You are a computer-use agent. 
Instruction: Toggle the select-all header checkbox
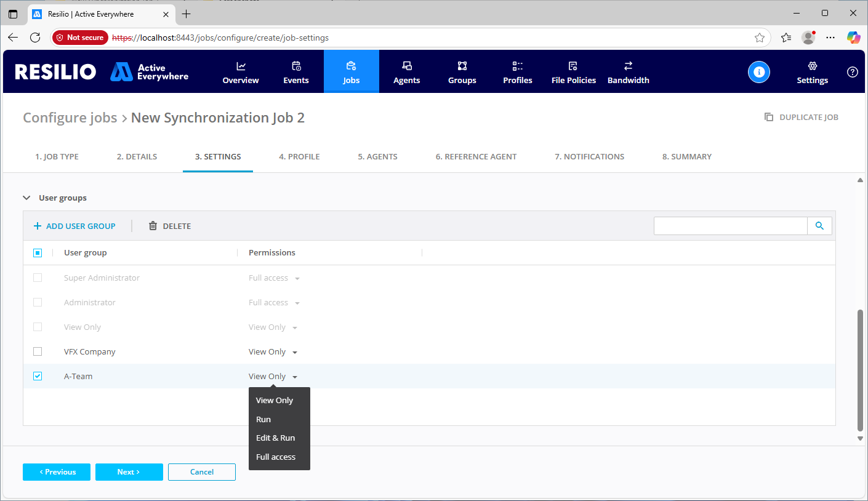[38, 253]
